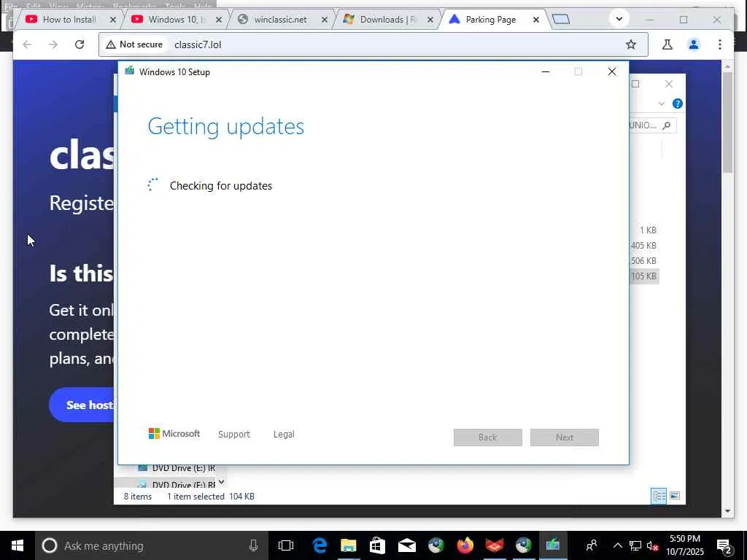747x560 pixels.
Task: Expand the navigation pane down arrow
Action: [221, 483]
